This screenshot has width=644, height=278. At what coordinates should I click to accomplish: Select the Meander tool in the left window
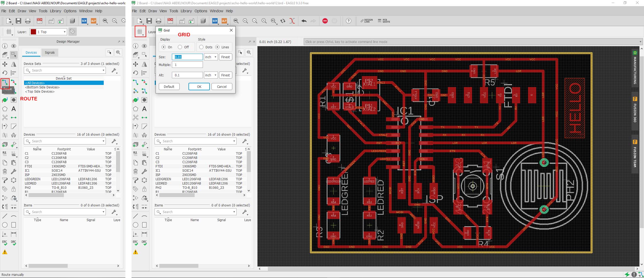(x=14, y=135)
